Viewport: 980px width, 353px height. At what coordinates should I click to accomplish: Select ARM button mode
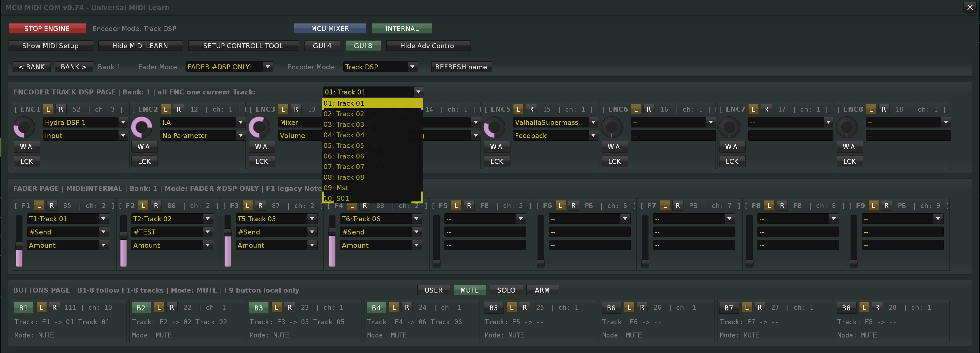(542, 290)
